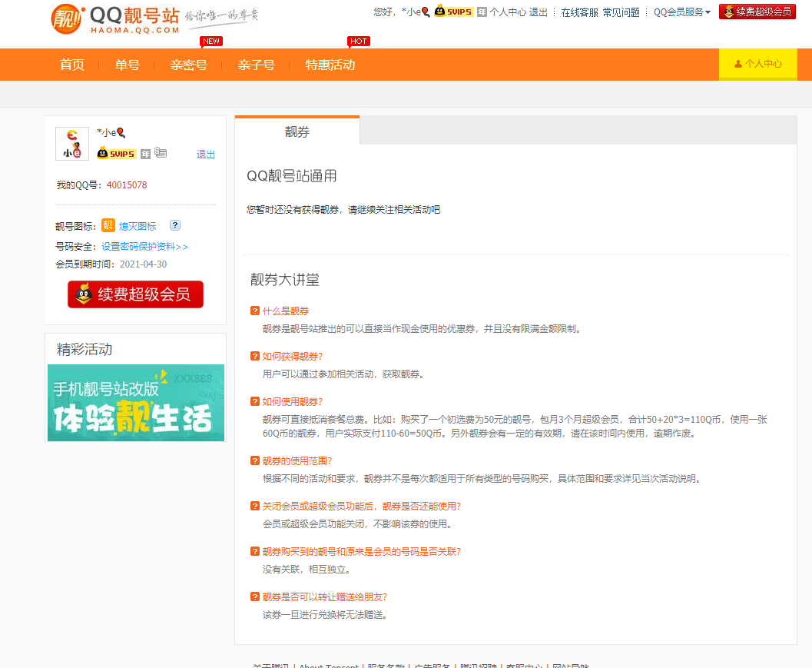Click question icon beside 如何使用靓券?
The image size is (812, 668).
255,401
